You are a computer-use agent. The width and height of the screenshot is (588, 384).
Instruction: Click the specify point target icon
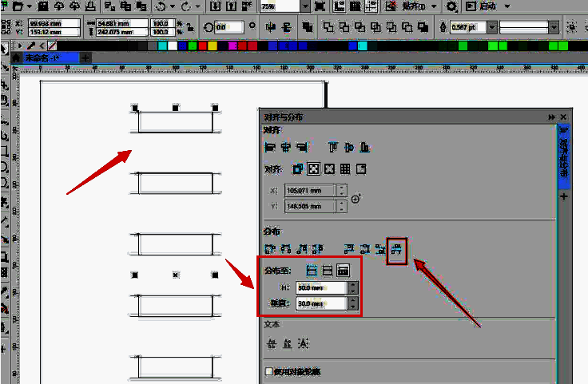356,199
